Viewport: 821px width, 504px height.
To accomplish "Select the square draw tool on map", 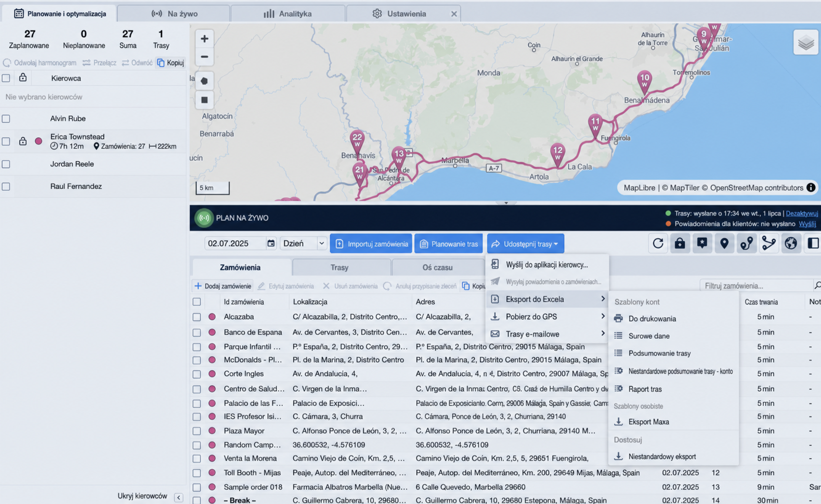I will coord(204,100).
